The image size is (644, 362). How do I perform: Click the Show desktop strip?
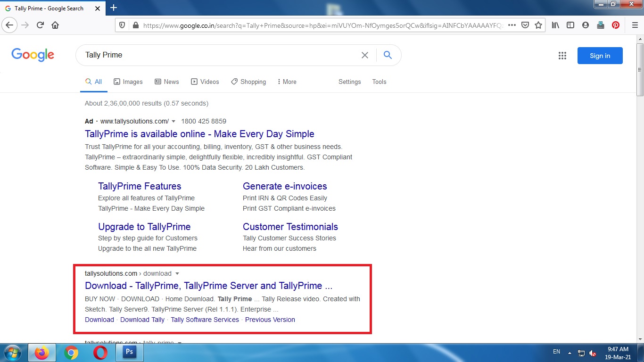click(x=641, y=353)
